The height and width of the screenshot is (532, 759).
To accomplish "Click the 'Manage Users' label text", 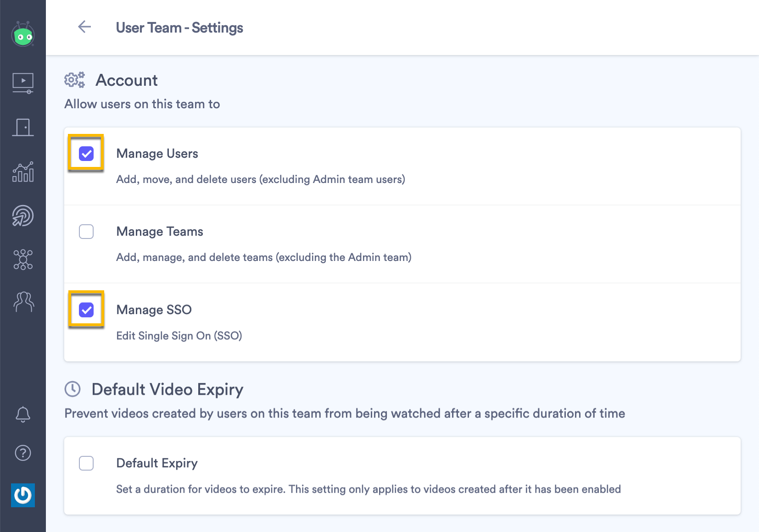I will coord(157,154).
